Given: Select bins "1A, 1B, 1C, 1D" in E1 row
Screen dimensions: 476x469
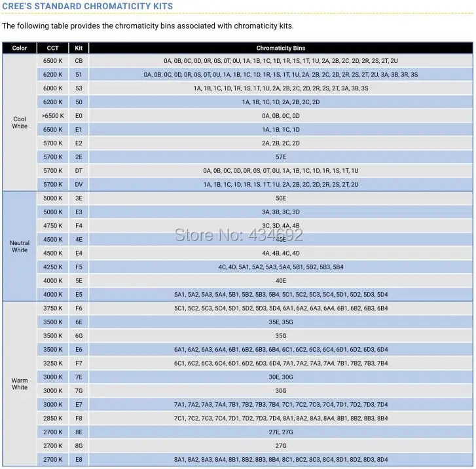Looking at the screenshot, I should (281, 130).
